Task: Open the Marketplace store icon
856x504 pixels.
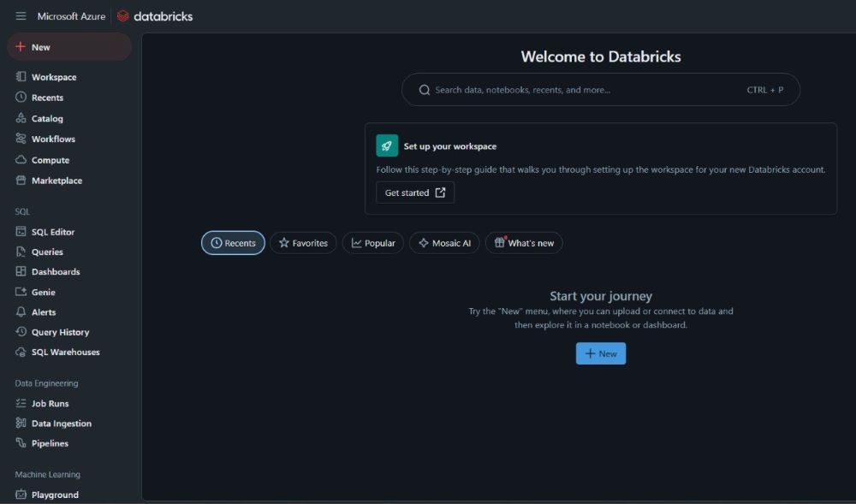Action: pyautogui.click(x=21, y=180)
